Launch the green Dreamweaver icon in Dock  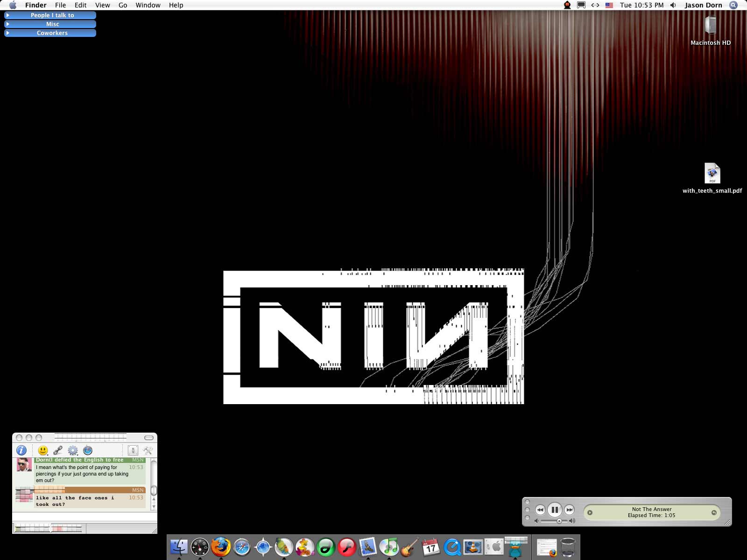point(326,546)
